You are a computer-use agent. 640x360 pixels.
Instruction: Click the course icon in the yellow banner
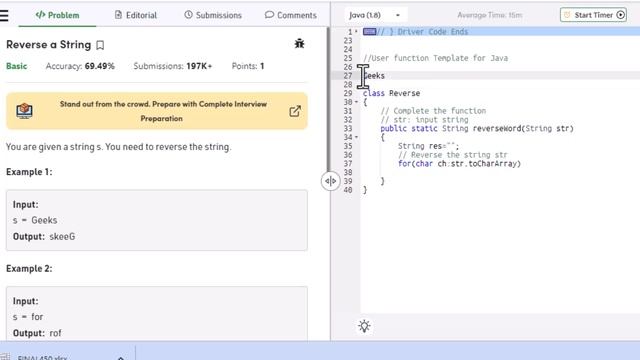coord(24,111)
